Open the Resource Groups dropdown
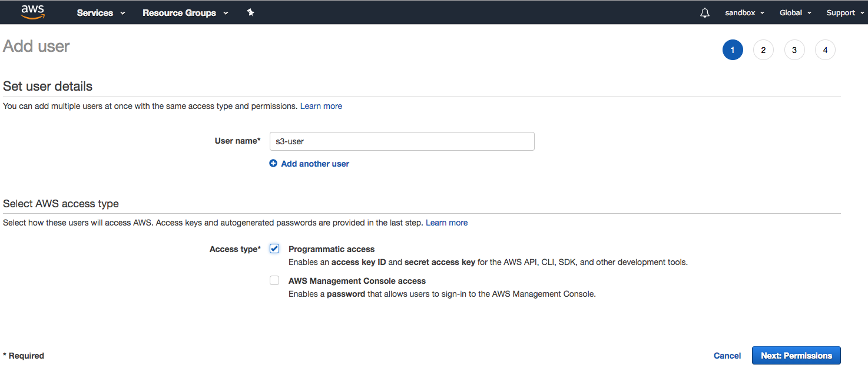This screenshot has height=381, width=868. pos(185,13)
